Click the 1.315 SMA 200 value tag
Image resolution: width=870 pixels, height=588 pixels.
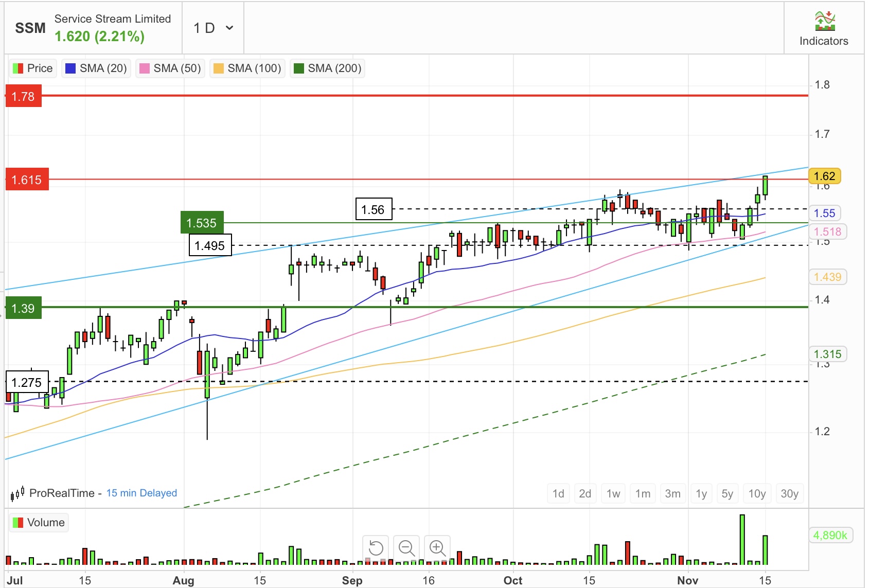click(827, 354)
